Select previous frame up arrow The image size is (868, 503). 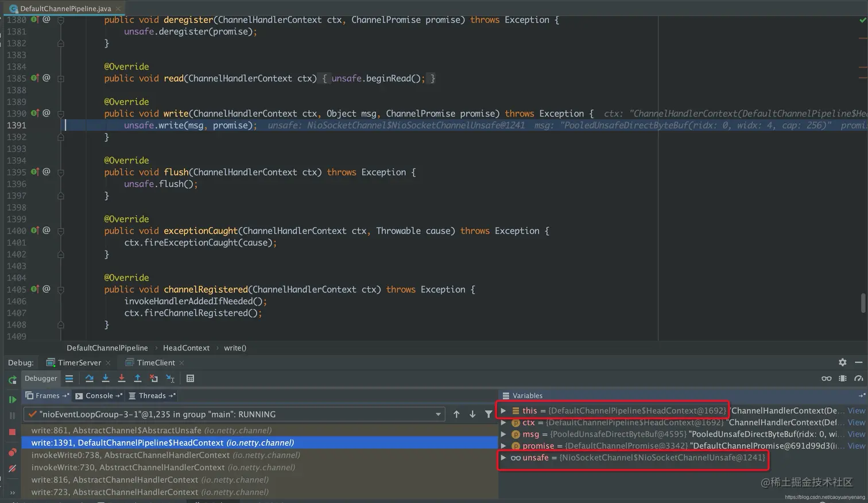tap(456, 414)
